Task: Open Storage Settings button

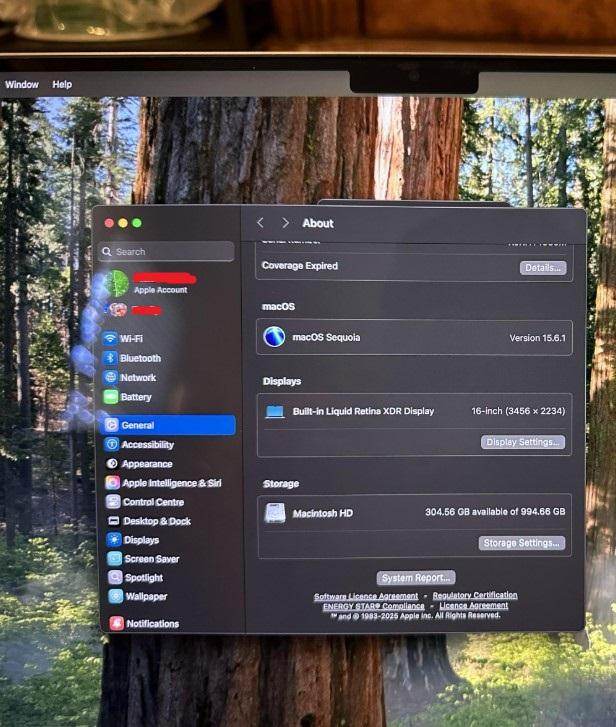Action: pos(522,543)
